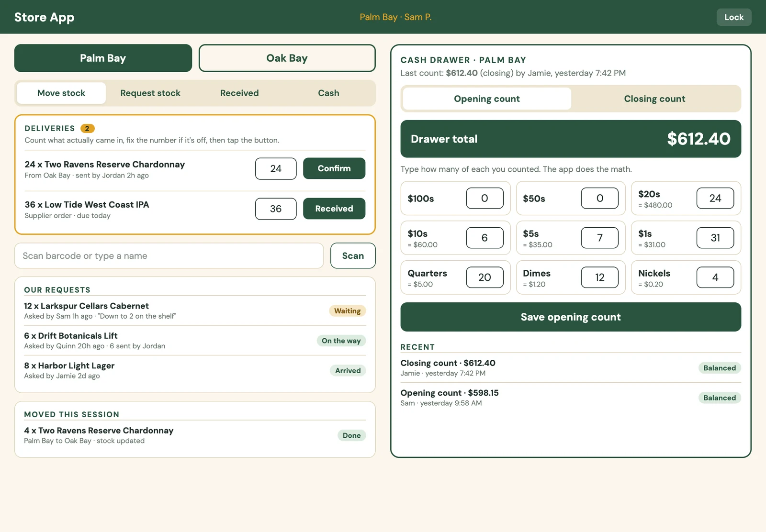
Task: Click the Drawer total amount $612.40
Action: 698,139
